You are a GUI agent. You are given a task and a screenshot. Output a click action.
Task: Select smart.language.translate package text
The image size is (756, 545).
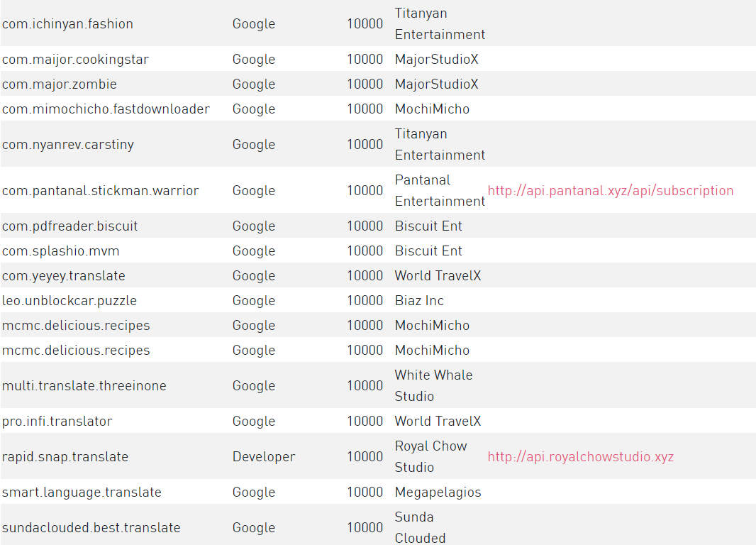click(x=82, y=492)
